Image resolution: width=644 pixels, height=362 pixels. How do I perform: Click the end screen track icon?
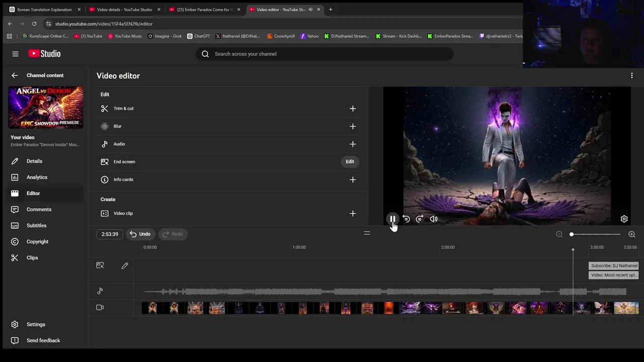click(x=100, y=265)
